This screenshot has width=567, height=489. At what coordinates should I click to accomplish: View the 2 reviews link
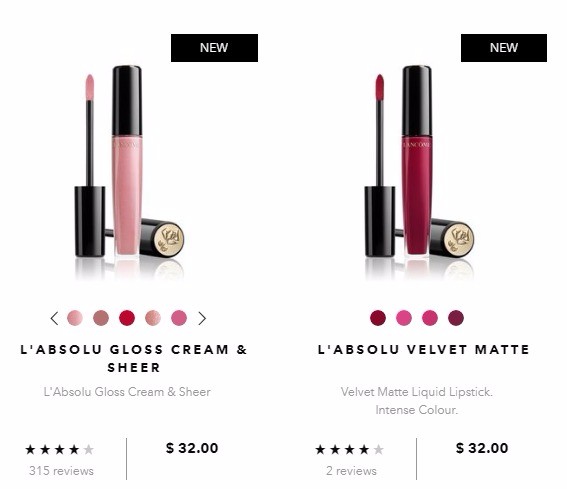(x=351, y=471)
